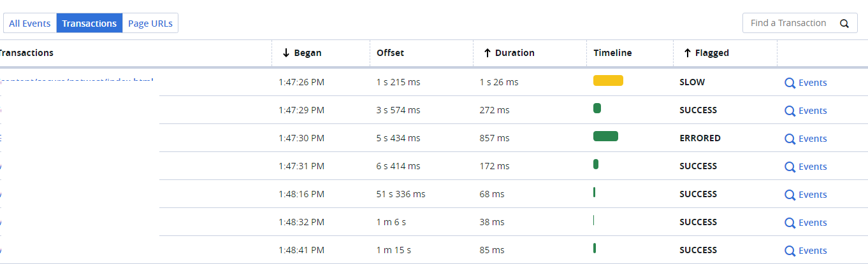Click the search magnifier icon in Find a Transaction

pyautogui.click(x=844, y=24)
